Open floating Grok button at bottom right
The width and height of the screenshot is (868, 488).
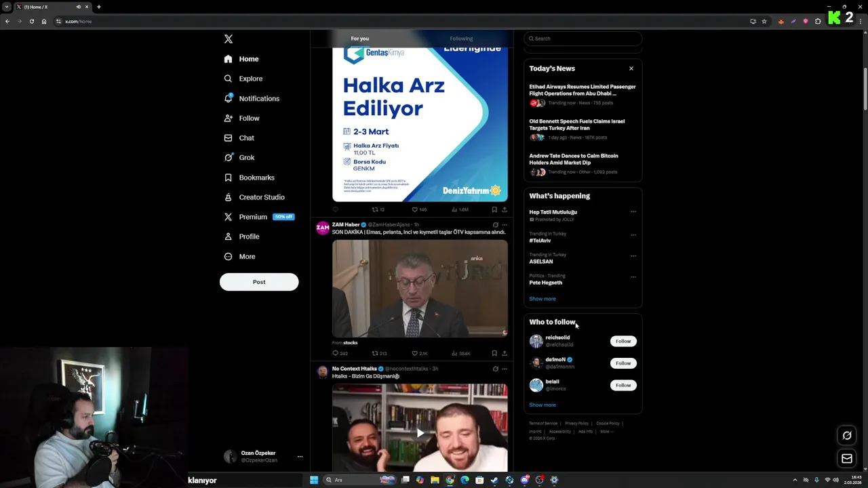(x=847, y=435)
